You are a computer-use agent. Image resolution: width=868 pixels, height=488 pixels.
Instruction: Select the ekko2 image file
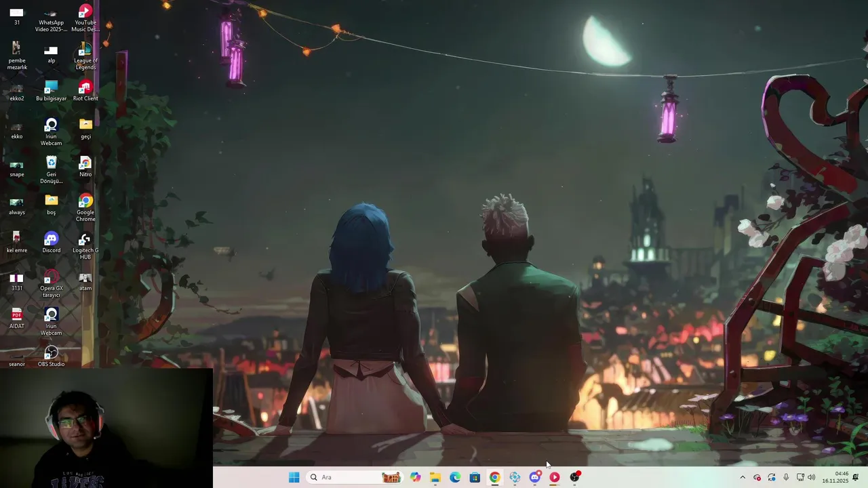[17, 91]
